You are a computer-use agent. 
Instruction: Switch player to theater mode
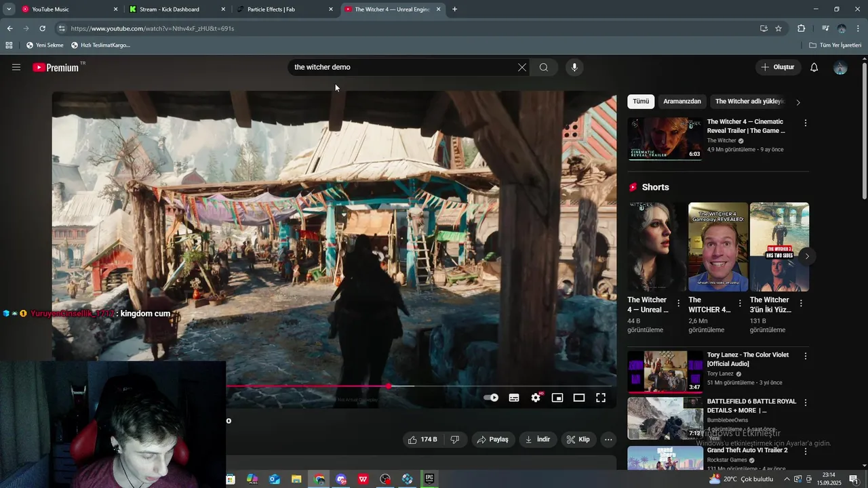[x=579, y=398]
